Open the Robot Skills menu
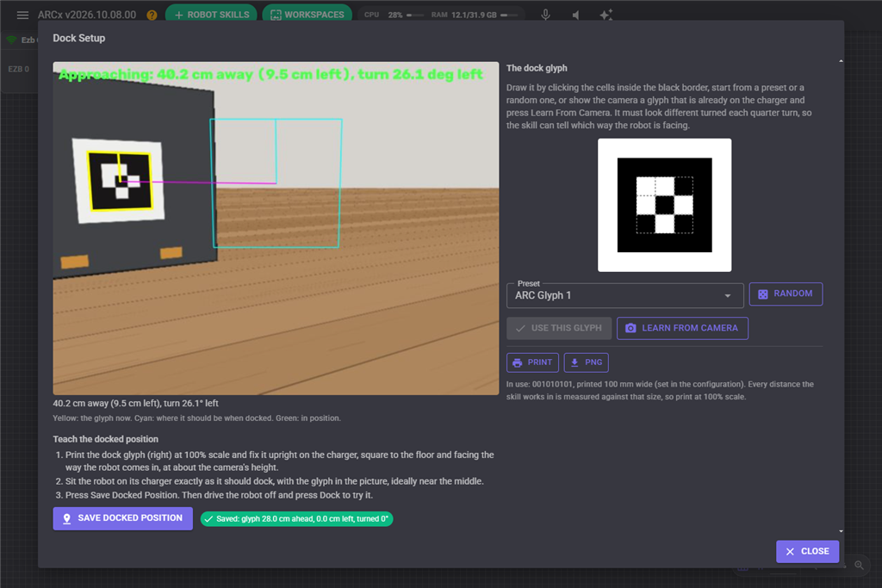The height and width of the screenshot is (588, 882). pos(212,15)
